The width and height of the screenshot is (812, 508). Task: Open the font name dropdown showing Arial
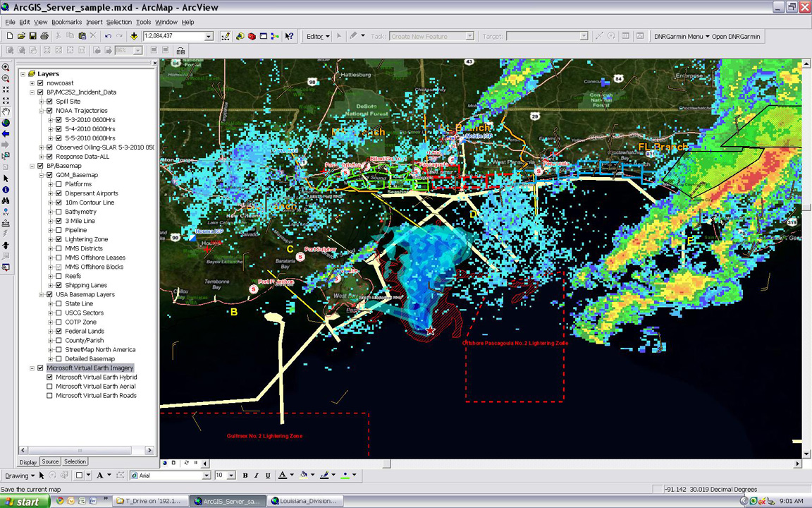207,476
